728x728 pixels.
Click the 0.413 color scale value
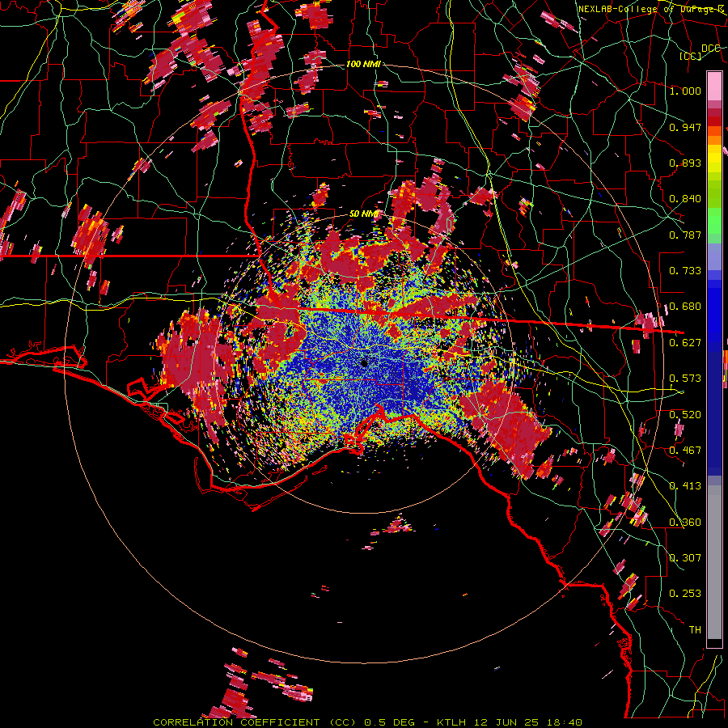(x=685, y=486)
